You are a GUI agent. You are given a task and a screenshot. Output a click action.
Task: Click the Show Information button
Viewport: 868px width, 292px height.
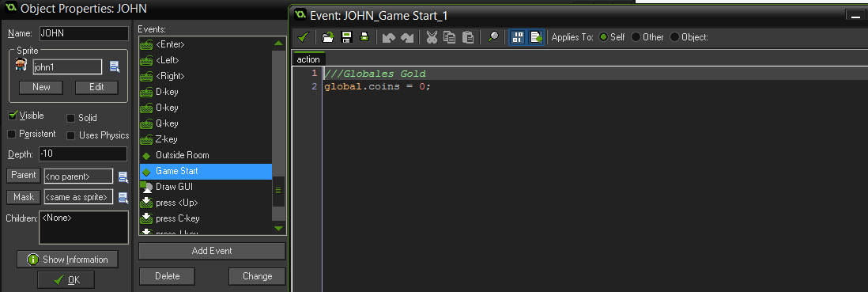point(67,260)
